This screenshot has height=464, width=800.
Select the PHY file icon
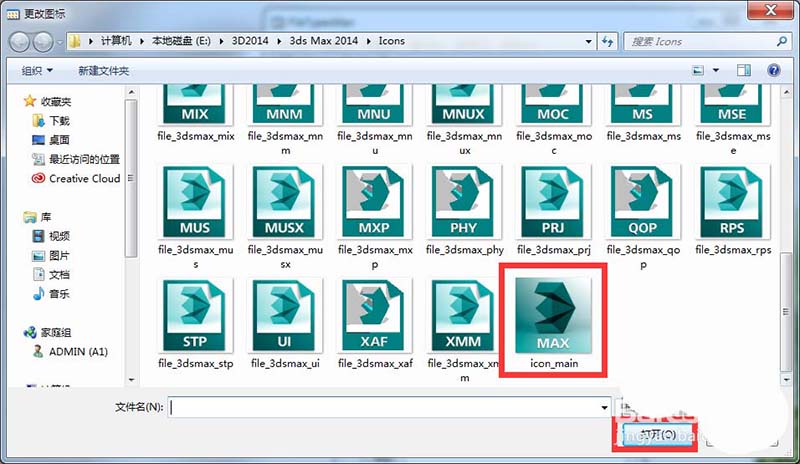coord(464,202)
